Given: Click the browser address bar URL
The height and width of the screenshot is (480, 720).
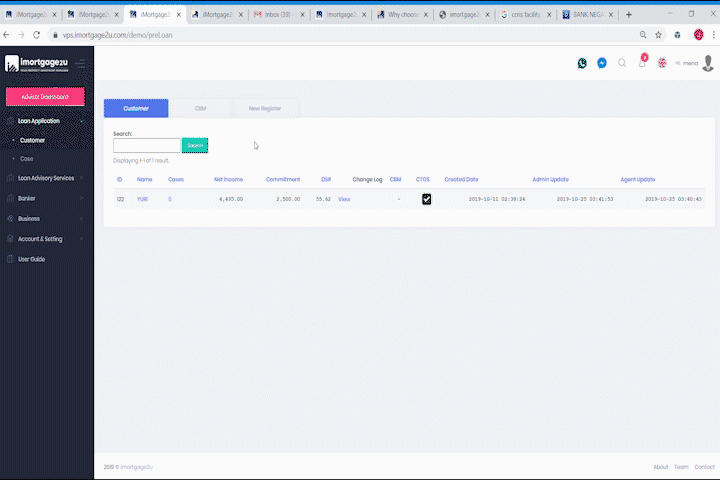Looking at the screenshot, I should click(x=118, y=35).
